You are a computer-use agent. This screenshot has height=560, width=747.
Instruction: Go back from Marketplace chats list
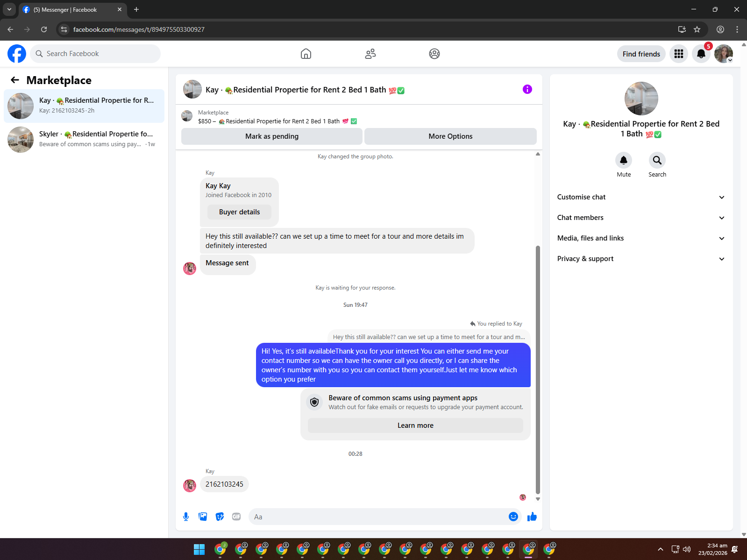click(15, 80)
